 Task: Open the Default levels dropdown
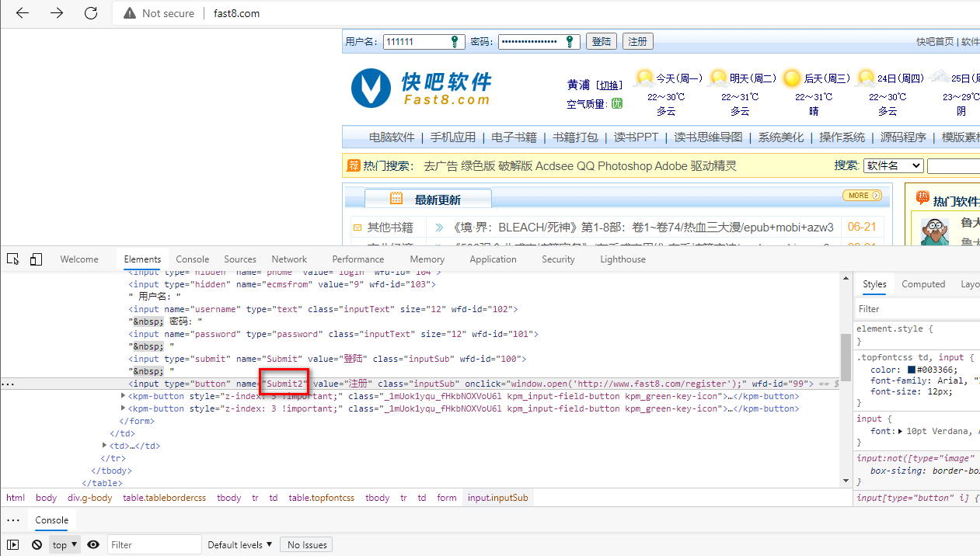tap(240, 545)
